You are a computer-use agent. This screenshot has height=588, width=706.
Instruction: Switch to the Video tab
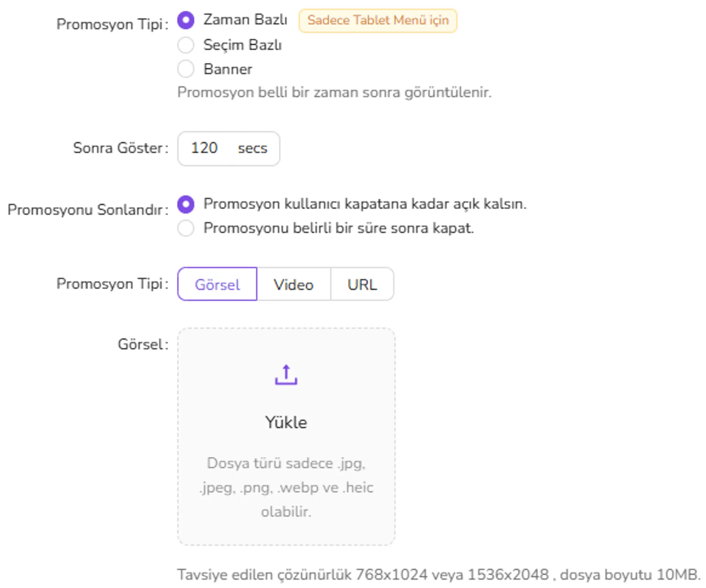[293, 284]
